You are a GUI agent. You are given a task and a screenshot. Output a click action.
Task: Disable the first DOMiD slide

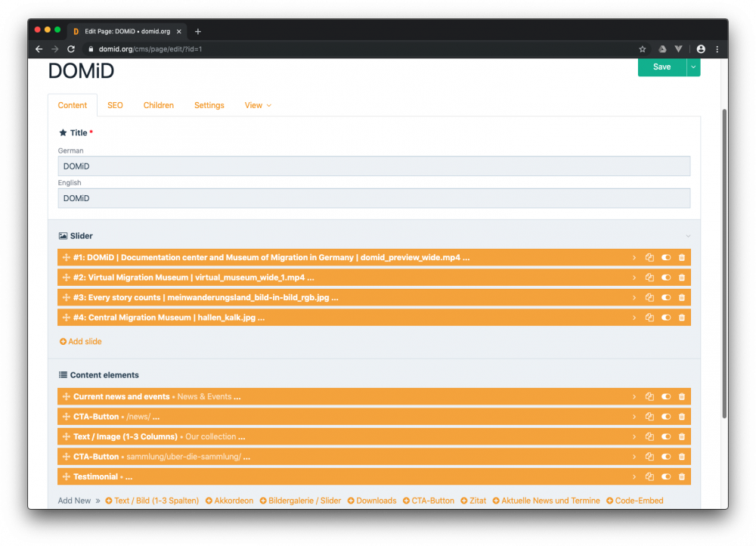pos(666,257)
